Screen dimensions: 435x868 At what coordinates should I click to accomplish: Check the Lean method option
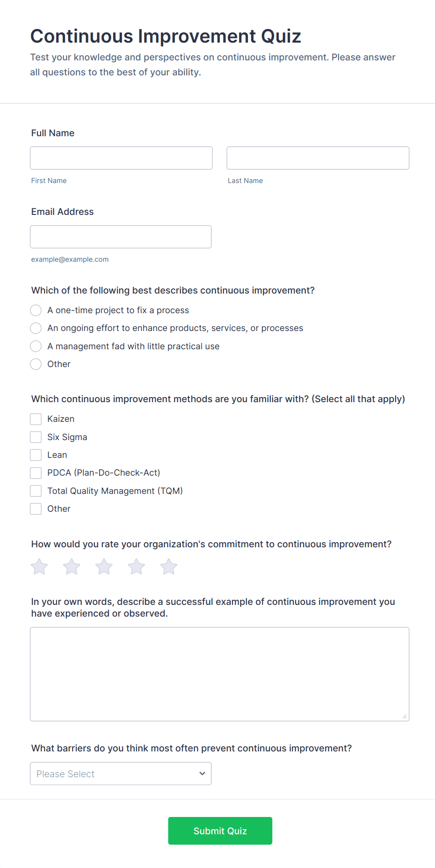36,455
